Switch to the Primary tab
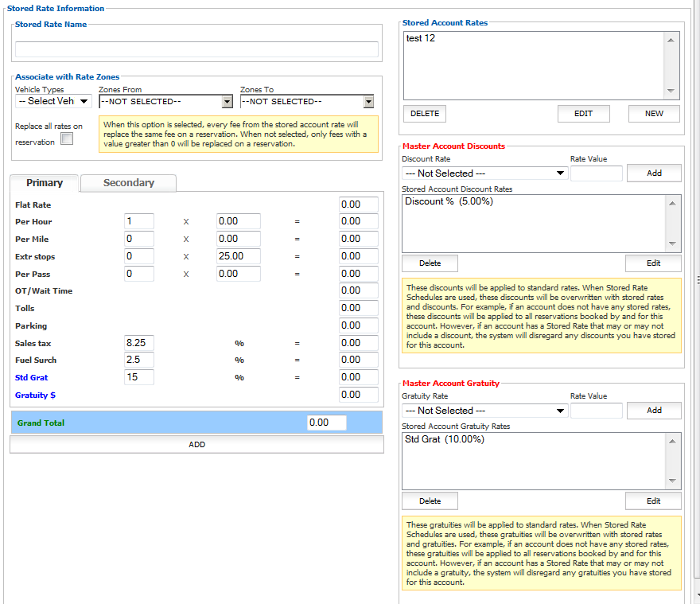The image size is (700, 604). tap(45, 183)
